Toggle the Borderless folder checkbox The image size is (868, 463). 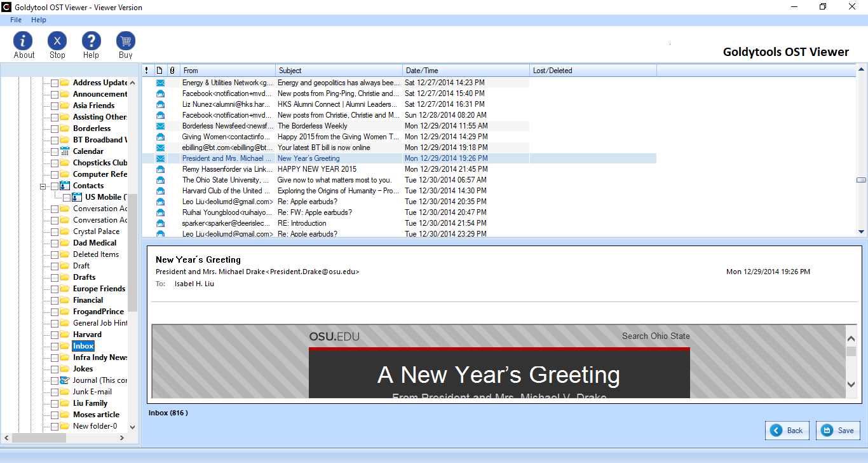pos(55,129)
